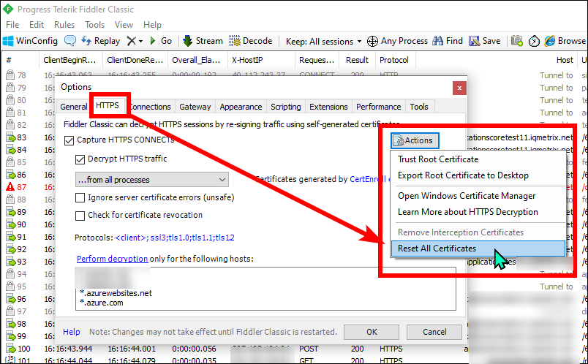Enable Check for certificate revocation

point(80,216)
